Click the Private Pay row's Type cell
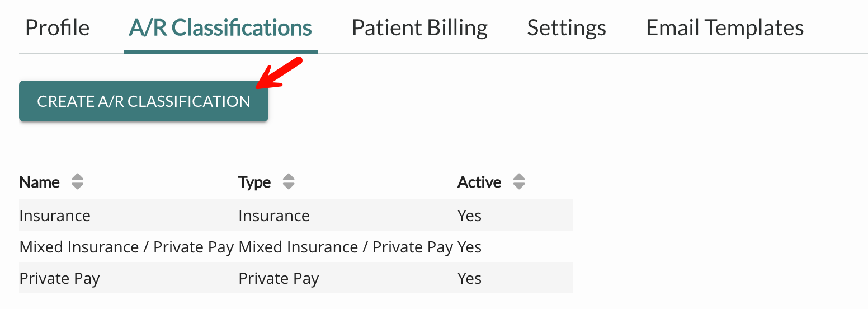This screenshot has height=309, width=868. (x=279, y=278)
